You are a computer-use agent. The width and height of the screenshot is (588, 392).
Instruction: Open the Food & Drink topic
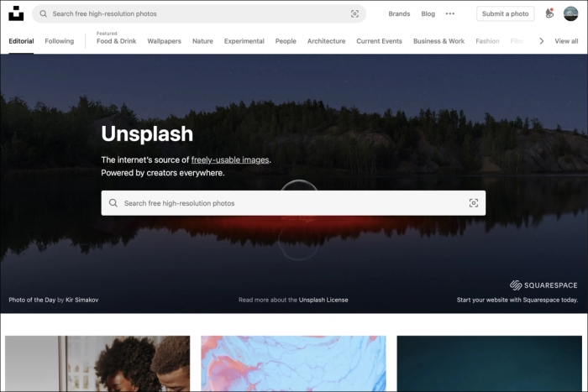(x=116, y=41)
